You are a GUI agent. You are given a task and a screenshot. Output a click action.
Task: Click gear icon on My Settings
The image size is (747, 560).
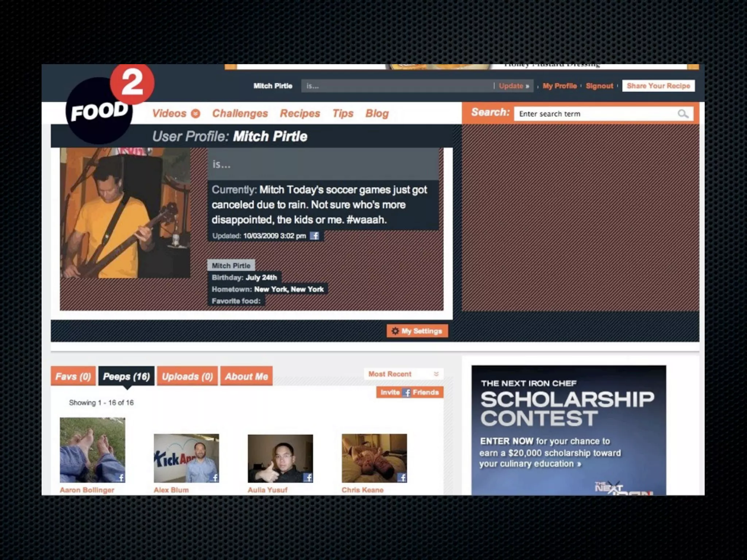coord(395,331)
